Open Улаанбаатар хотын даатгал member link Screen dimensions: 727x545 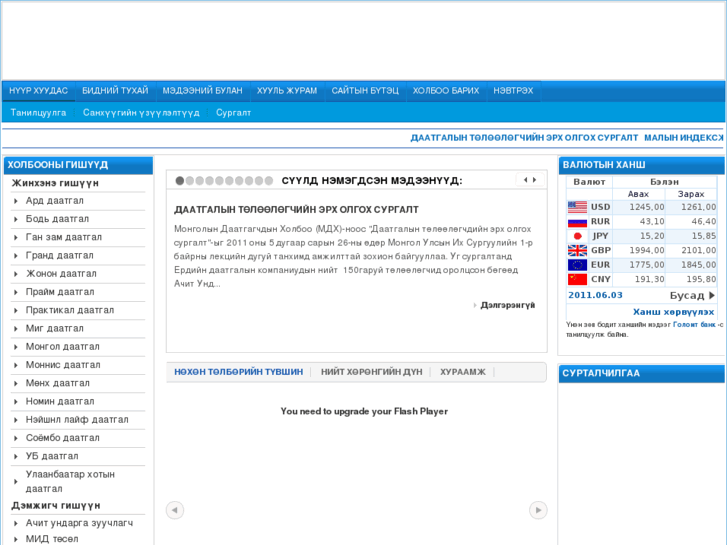[x=70, y=481]
